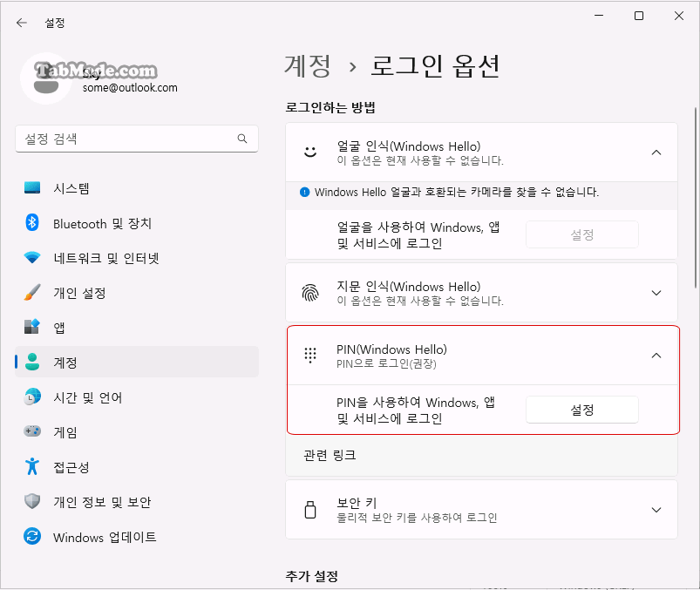Expand the 보안 키 section chevron
The image size is (700, 590).
coord(656,510)
